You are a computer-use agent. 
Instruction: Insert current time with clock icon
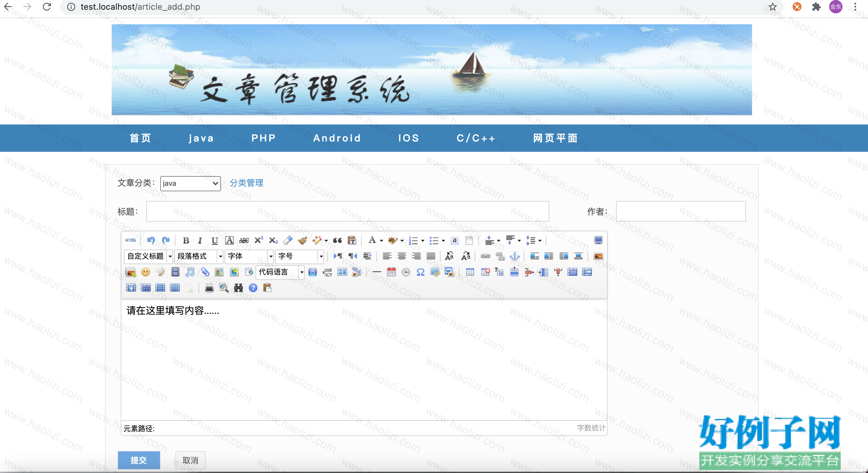tap(406, 272)
